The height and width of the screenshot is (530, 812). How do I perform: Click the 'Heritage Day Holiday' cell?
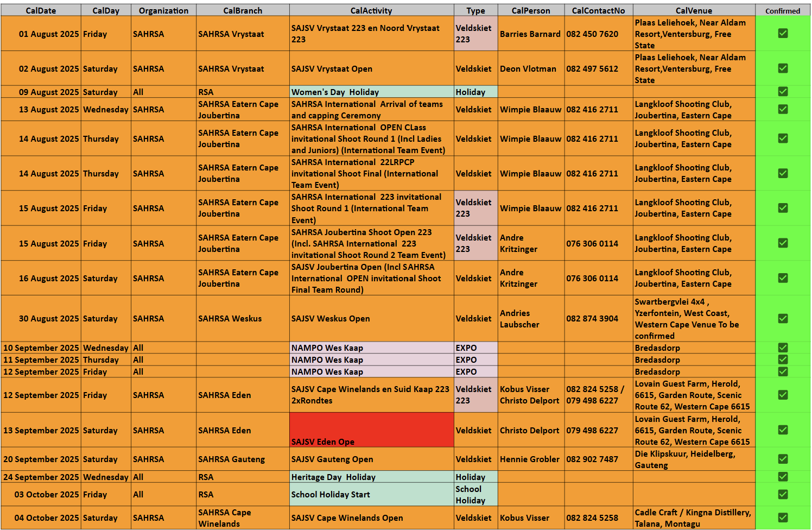[371, 477]
